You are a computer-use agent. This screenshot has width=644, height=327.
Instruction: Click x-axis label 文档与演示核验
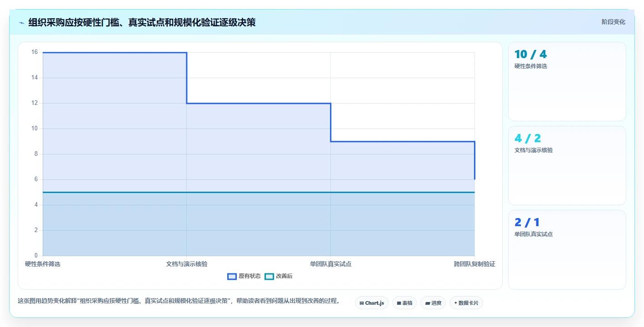point(187,264)
